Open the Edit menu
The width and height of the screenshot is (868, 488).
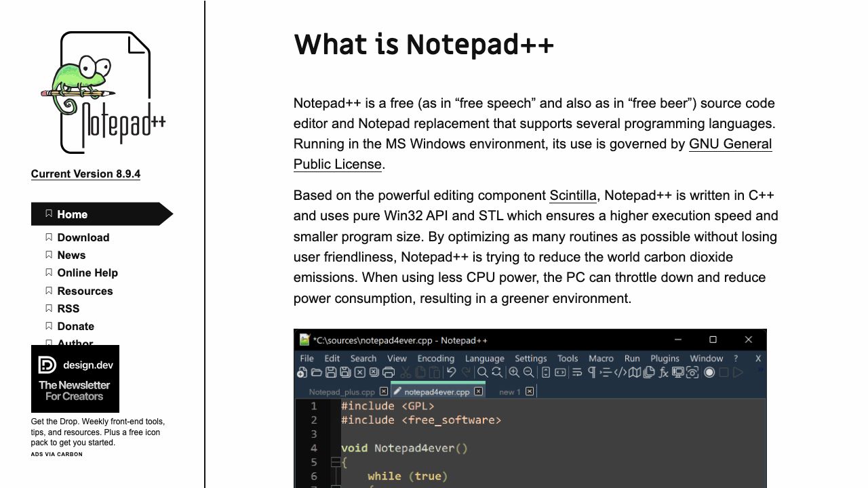tap(332, 359)
